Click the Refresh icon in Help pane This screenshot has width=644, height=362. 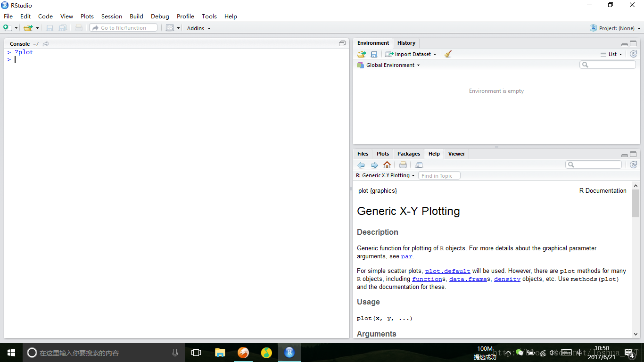coord(633,165)
